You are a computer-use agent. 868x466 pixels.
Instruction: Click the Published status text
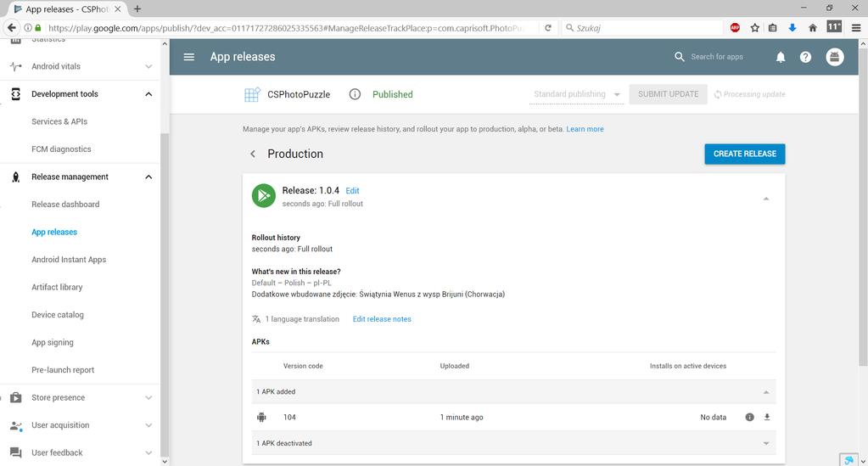pyautogui.click(x=393, y=94)
